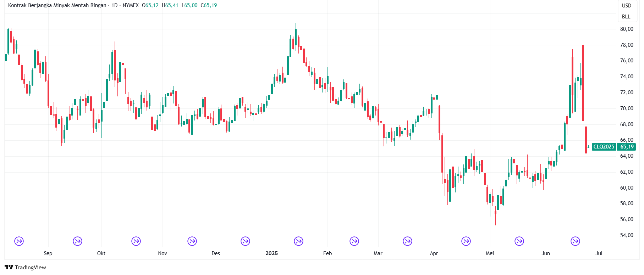The height and width of the screenshot is (275, 644).
Task: Open the rollover event icon between Sep and Okt
Action: point(77,241)
